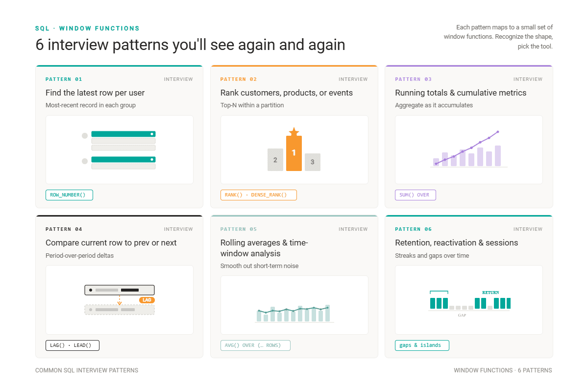Click the orange first-place podium with star

point(294,149)
